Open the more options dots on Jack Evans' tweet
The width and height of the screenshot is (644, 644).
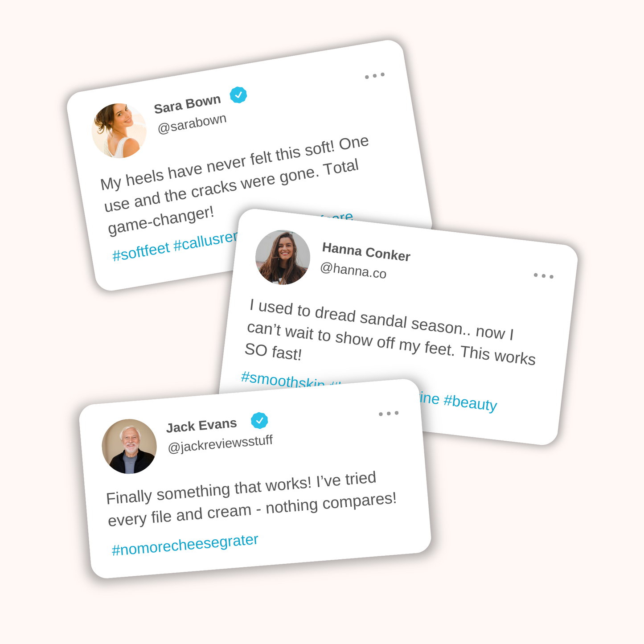pyautogui.click(x=388, y=414)
